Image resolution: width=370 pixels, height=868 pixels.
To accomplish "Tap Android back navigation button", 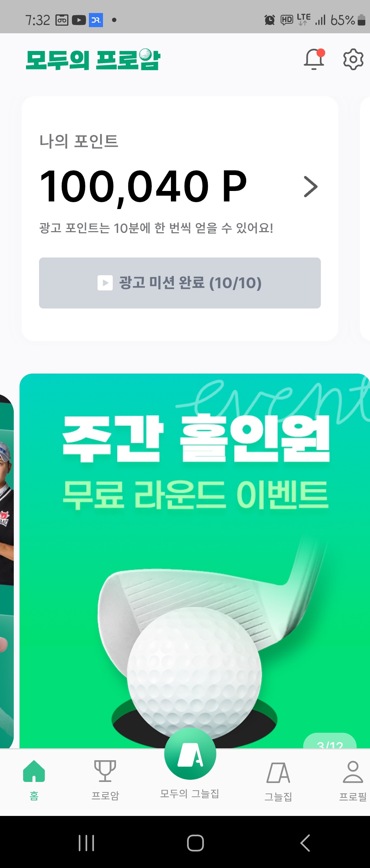I will (305, 843).
